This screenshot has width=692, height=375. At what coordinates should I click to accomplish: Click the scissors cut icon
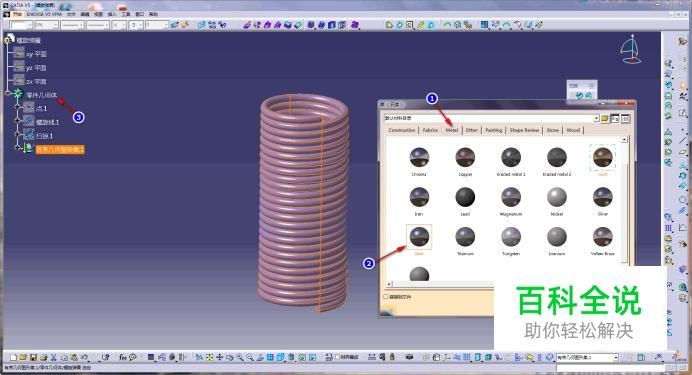click(x=53, y=357)
